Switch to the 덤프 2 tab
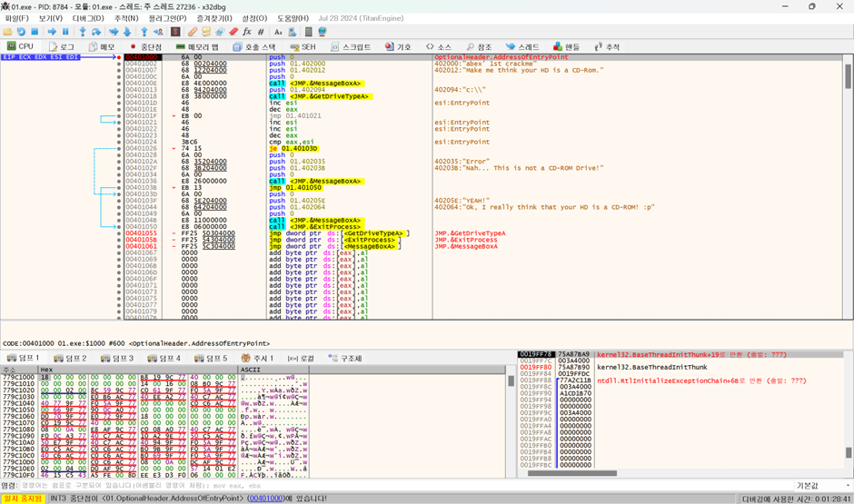This screenshot has height=504, width=854. [x=71, y=359]
